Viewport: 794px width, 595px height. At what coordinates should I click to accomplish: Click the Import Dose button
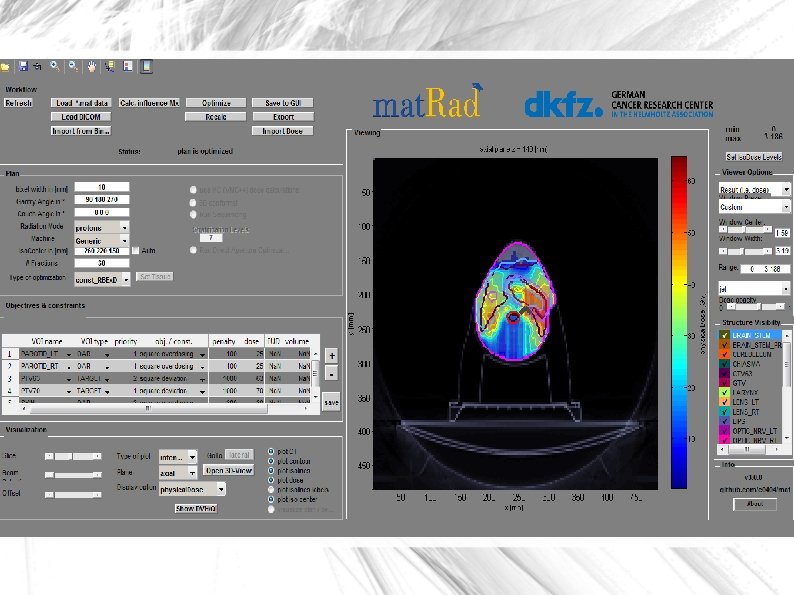point(283,131)
